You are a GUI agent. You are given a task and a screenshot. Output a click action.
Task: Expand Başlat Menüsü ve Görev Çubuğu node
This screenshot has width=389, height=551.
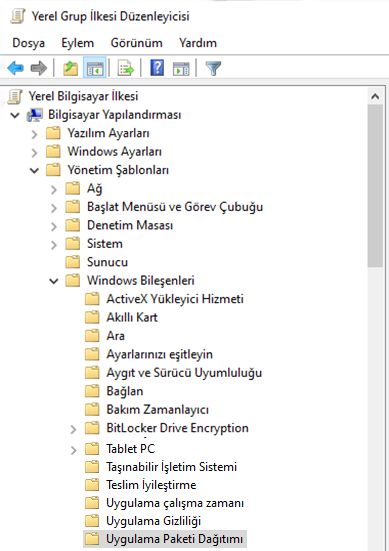pos(53,208)
